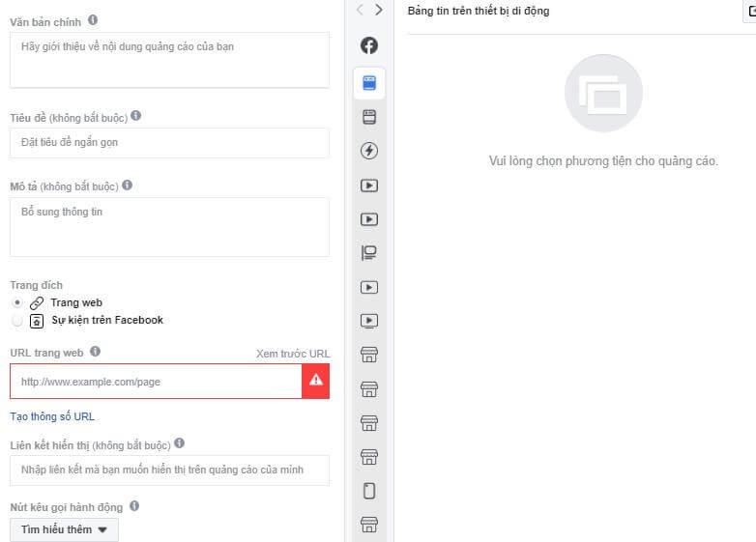Click the Vui lòng chọn phương tiện message
Screen dimensions: 756x542
[x=603, y=161]
